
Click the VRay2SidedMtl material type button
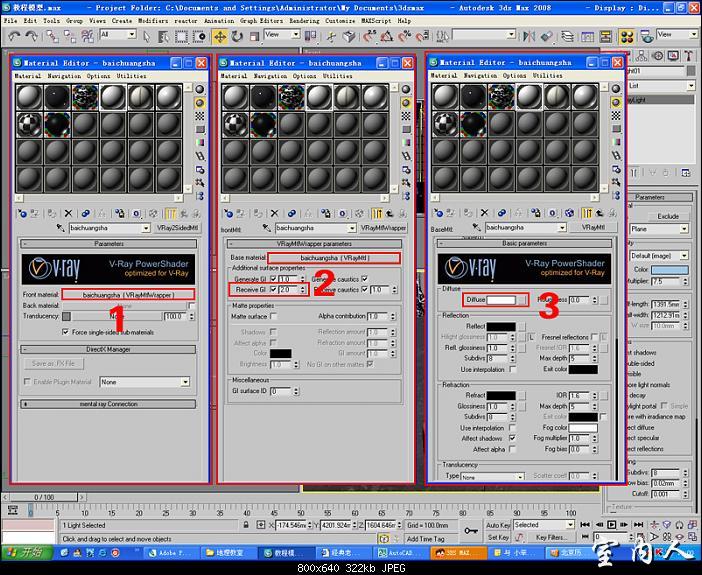click(x=177, y=228)
